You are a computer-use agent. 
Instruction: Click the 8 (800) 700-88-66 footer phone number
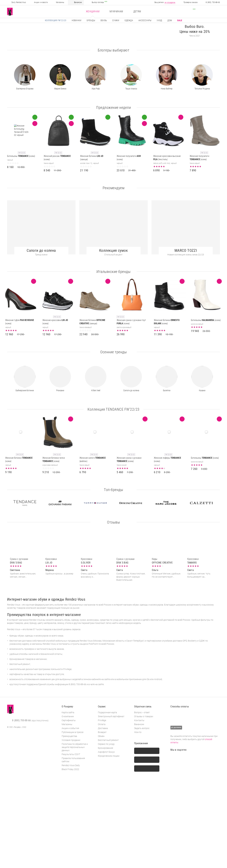22,720
